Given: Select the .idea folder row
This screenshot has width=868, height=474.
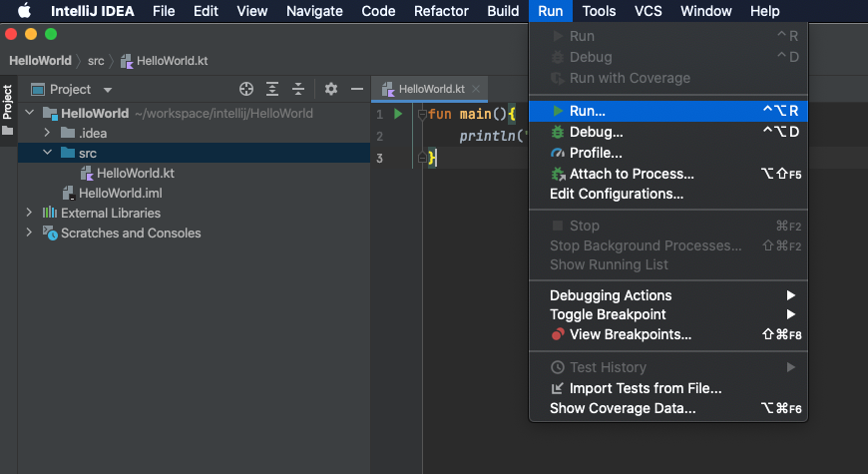Looking at the screenshot, I should pyautogui.click(x=194, y=133).
